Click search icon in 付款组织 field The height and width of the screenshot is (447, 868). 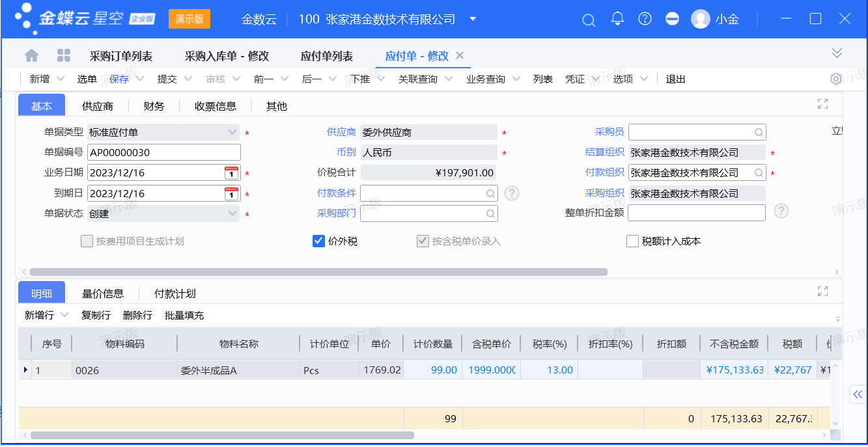tap(759, 173)
